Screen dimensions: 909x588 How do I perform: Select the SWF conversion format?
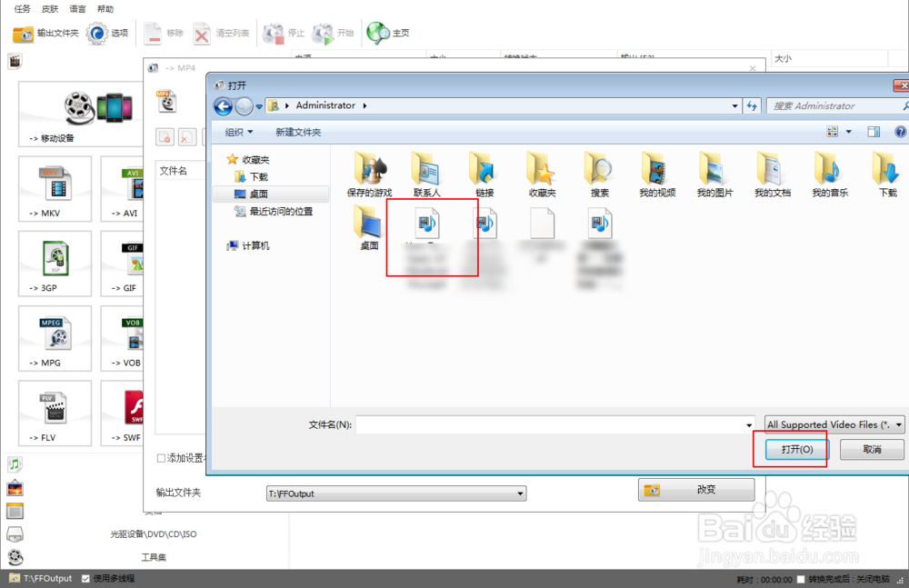pyautogui.click(x=123, y=413)
